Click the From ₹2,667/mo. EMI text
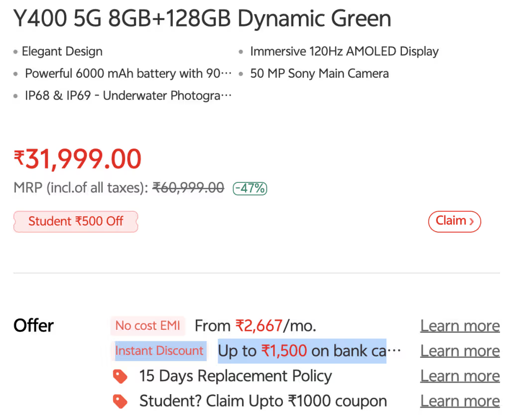Screen dimensions: 510x420 tap(255, 326)
